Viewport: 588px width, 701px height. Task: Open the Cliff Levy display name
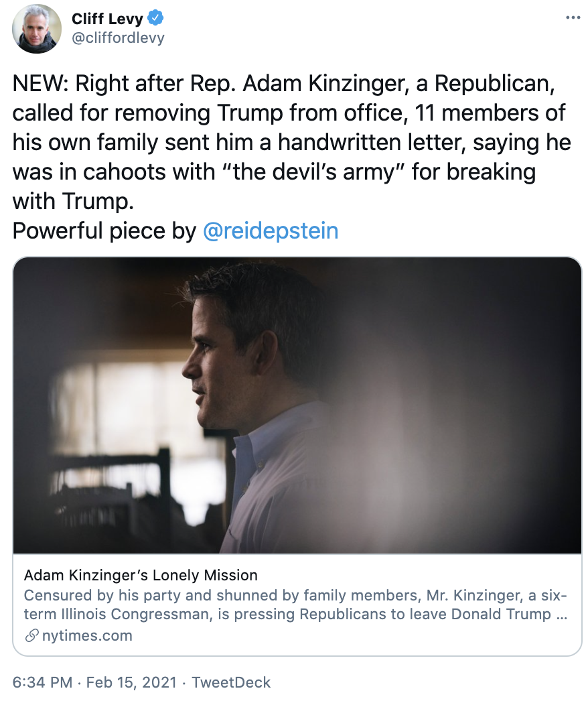pos(107,18)
